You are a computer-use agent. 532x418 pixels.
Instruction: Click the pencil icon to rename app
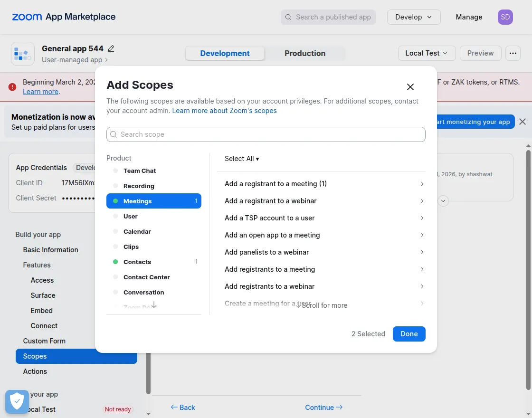point(111,48)
